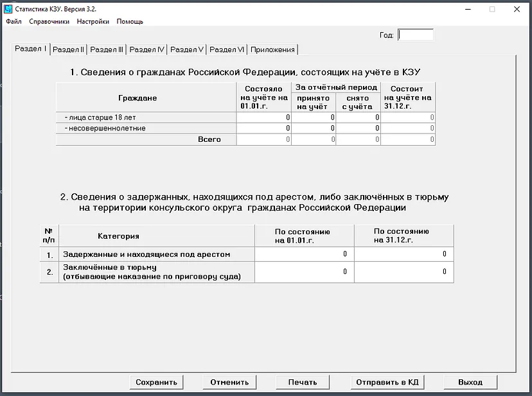
Task: Switch to the Раздел III tab
Action: click(x=107, y=49)
